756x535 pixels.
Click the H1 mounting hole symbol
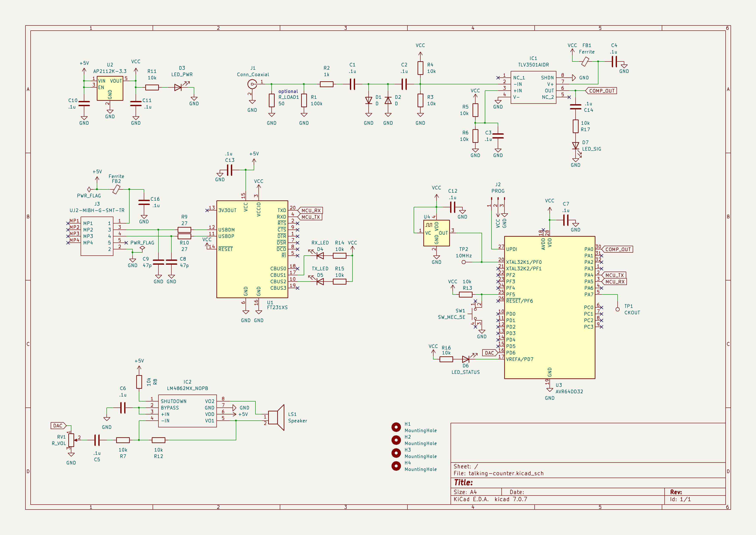(396, 427)
